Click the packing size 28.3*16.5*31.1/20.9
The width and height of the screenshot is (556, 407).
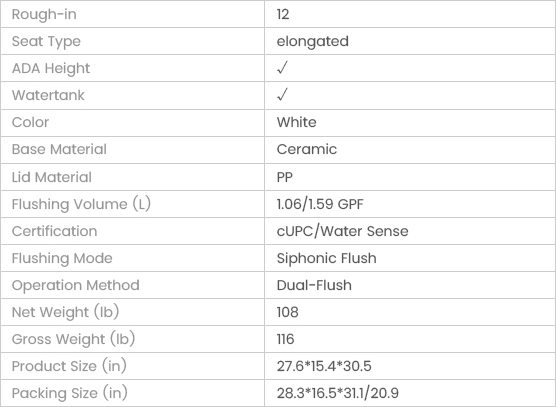click(338, 393)
